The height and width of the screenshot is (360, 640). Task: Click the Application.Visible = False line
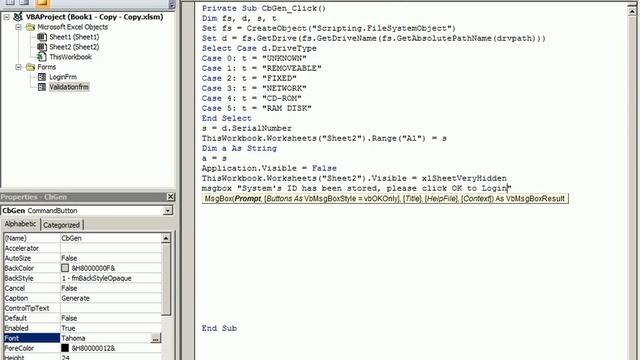[269, 168]
